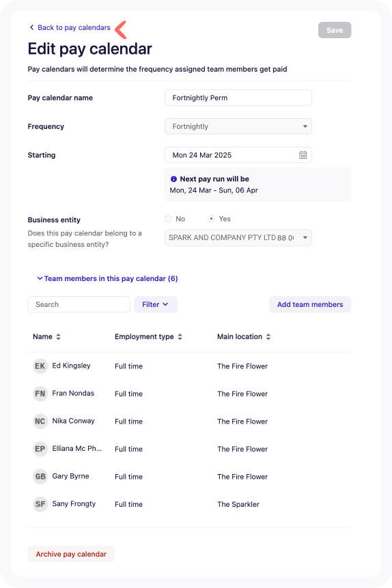Sort by Main location column

click(x=244, y=336)
